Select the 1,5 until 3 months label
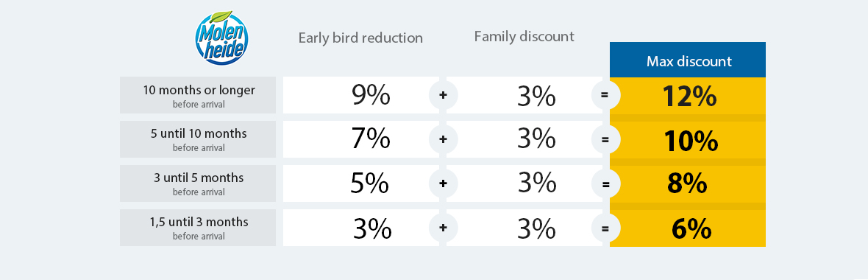The image size is (868, 280). point(198,228)
